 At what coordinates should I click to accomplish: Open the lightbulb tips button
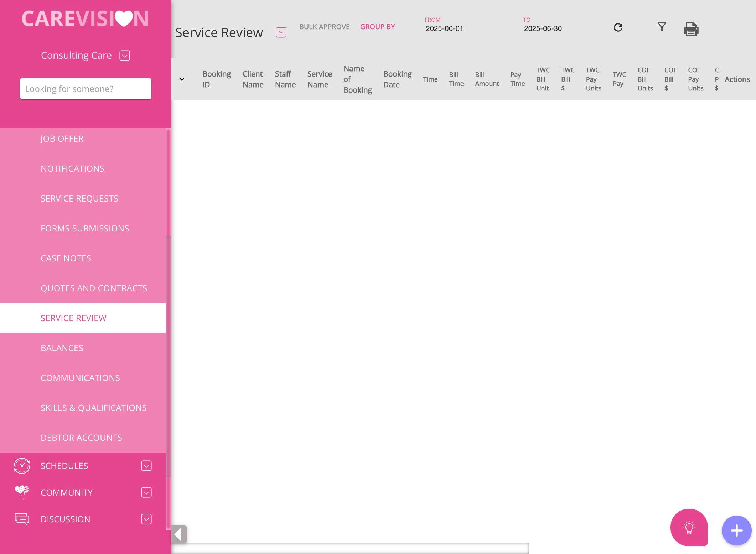(x=689, y=527)
